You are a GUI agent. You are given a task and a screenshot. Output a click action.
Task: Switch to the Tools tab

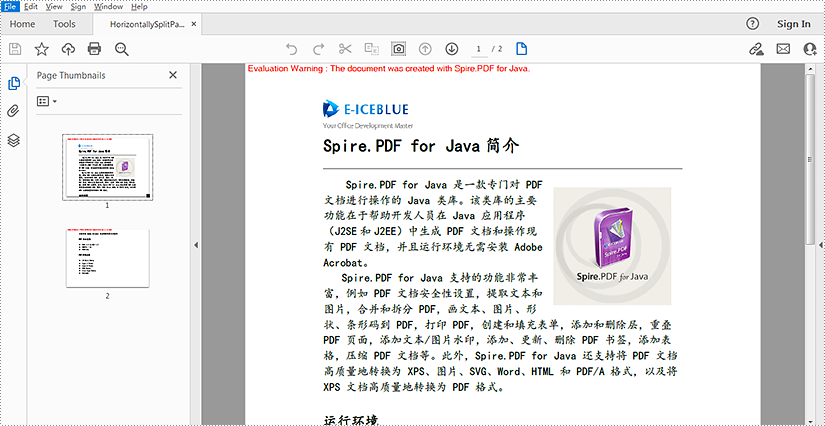[64, 24]
